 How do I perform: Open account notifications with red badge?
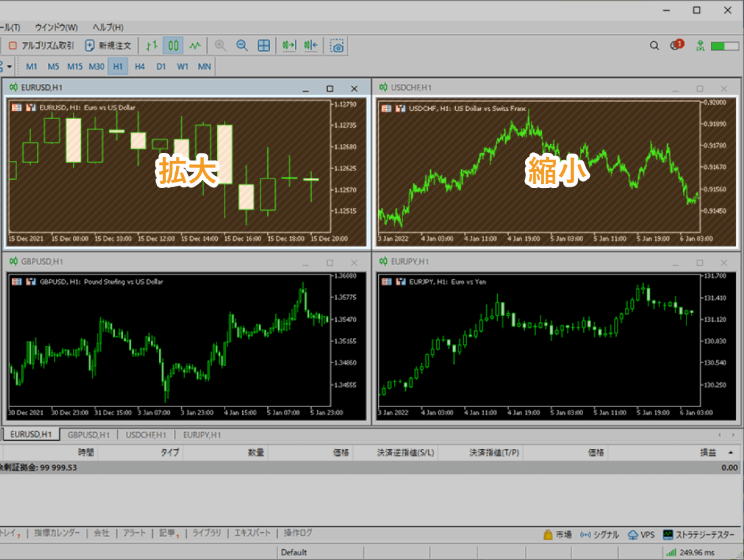pos(676,45)
